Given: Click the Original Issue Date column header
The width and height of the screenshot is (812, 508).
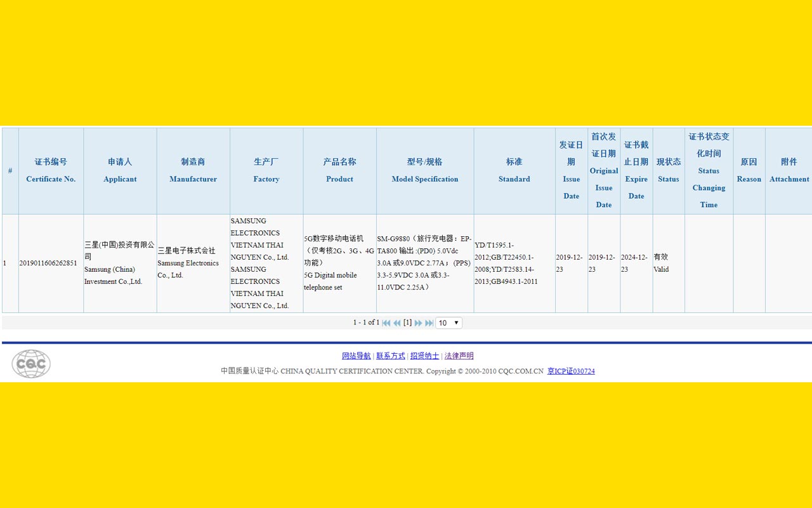Looking at the screenshot, I should point(604,171).
